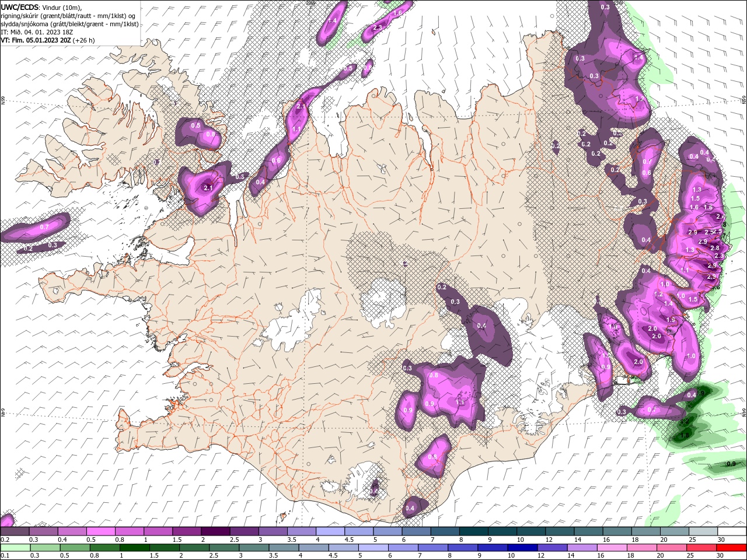This screenshot has width=747, height=560.
Task: Click the medium green 0.5–0.8 rain legend swatch
Action: (x=75, y=548)
